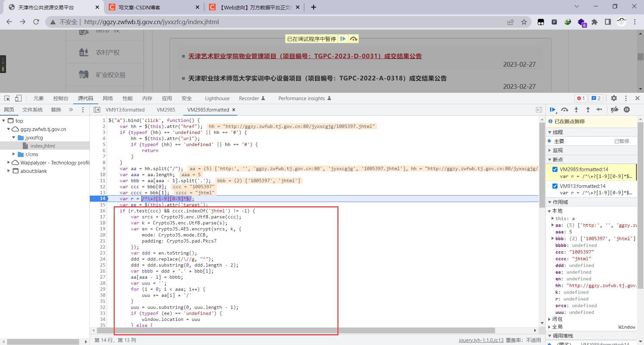
Task: Step out of current function
Action: coord(588,110)
